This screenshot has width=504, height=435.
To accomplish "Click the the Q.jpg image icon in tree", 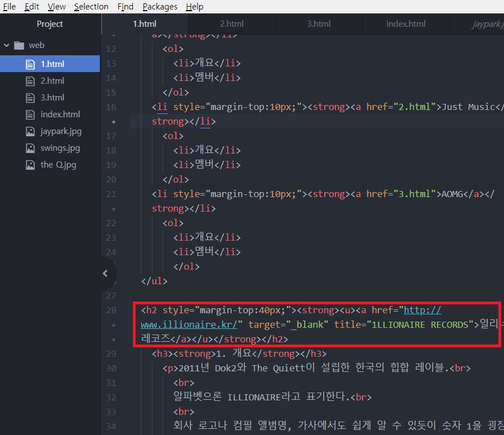I will point(30,165).
